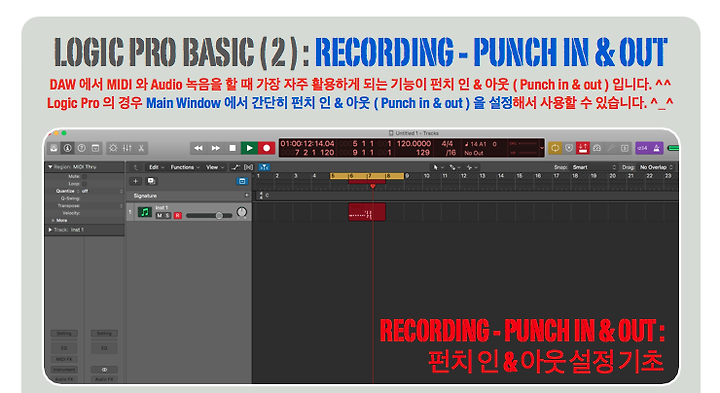
Task: Click the /16 division value
Action: (450, 152)
